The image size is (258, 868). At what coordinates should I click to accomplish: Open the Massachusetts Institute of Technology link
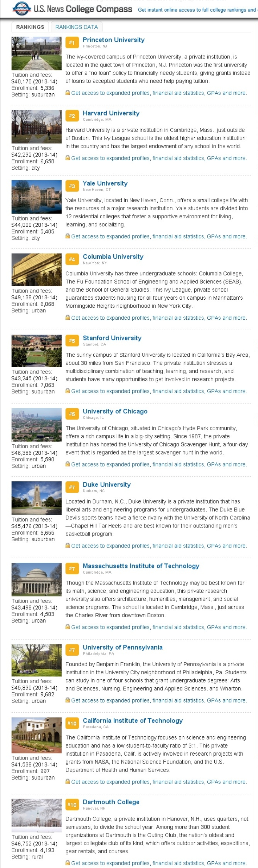point(141,566)
